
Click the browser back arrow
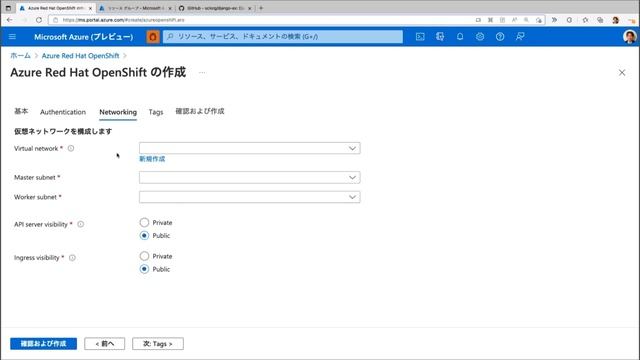pyautogui.click(x=10, y=20)
